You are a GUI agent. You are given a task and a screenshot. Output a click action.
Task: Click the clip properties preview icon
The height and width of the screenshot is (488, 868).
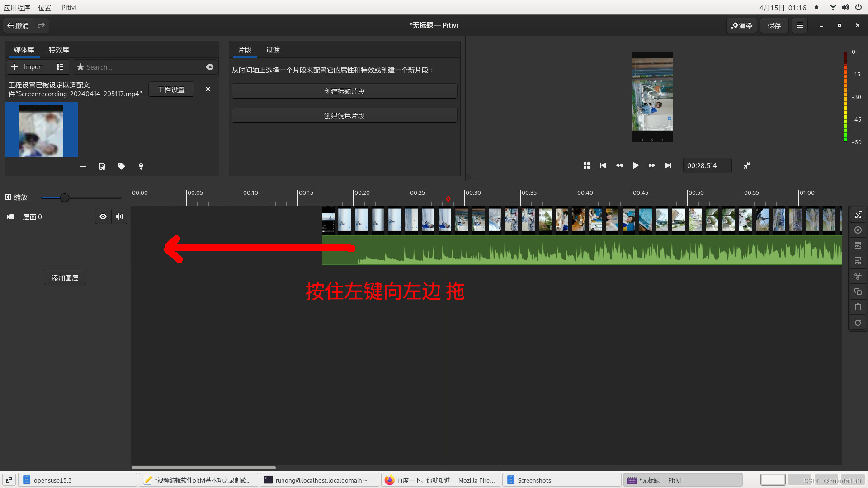point(102,166)
